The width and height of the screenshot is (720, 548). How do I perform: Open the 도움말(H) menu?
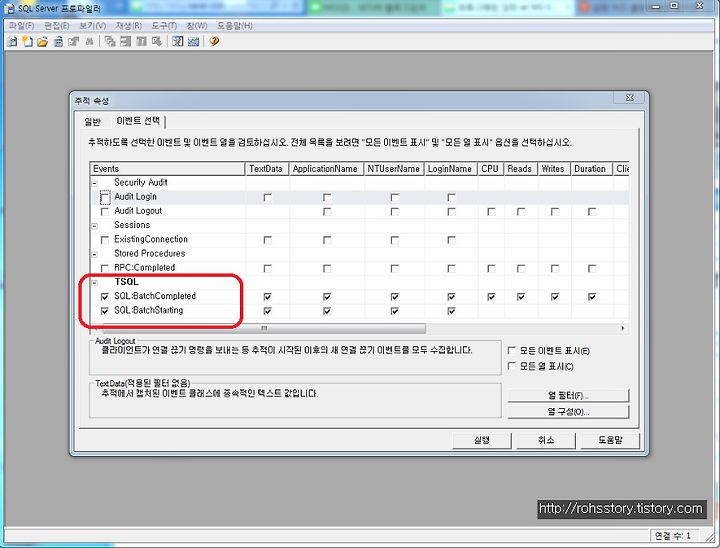tap(235, 26)
